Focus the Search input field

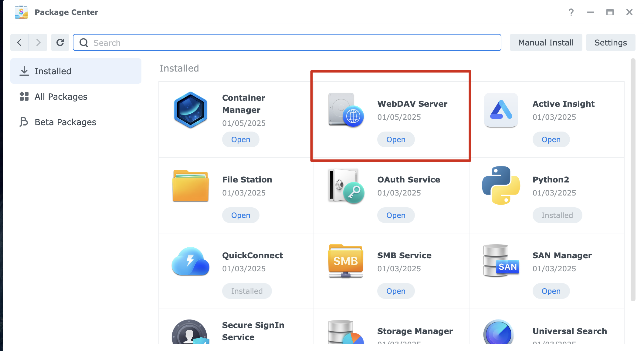pos(287,42)
